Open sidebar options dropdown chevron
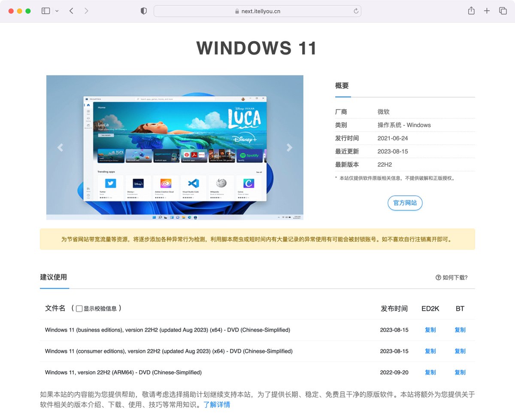Viewport: 515px width, 420px height. pyautogui.click(x=57, y=11)
